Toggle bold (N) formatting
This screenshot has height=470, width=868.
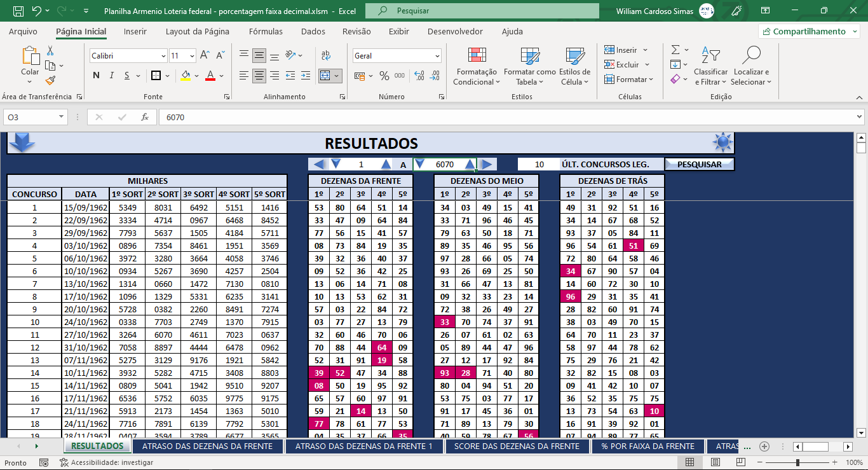97,76
